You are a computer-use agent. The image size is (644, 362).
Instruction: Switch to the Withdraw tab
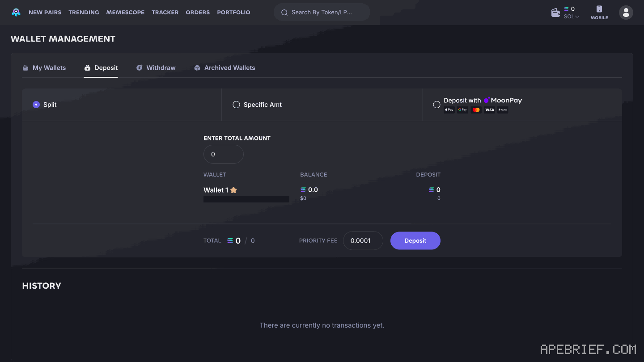click(156, 68)
